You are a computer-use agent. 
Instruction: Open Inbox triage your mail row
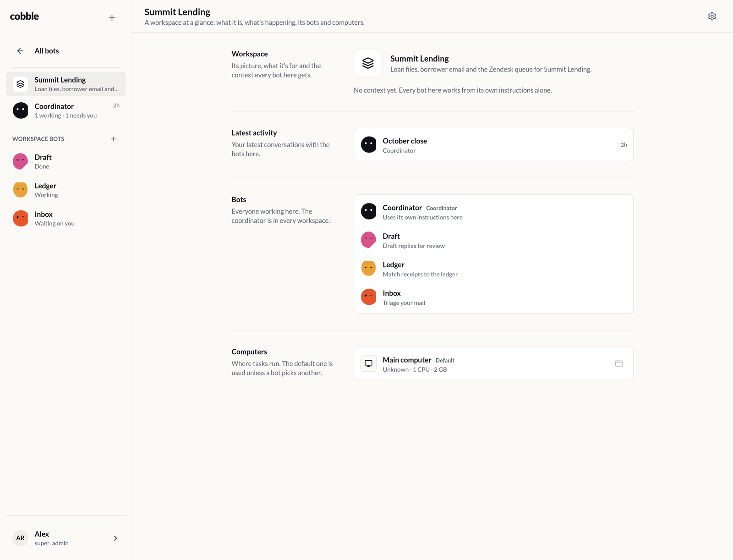(493, 296)
